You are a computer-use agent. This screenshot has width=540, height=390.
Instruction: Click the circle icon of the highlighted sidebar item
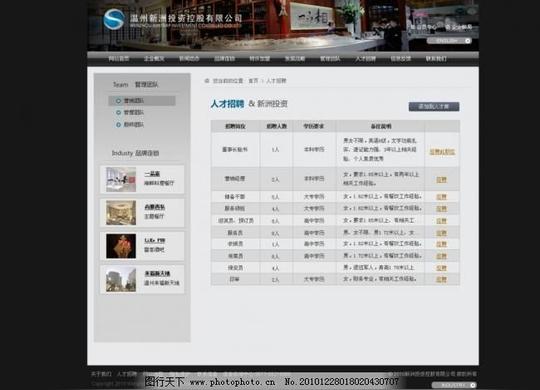click(118, 101)
